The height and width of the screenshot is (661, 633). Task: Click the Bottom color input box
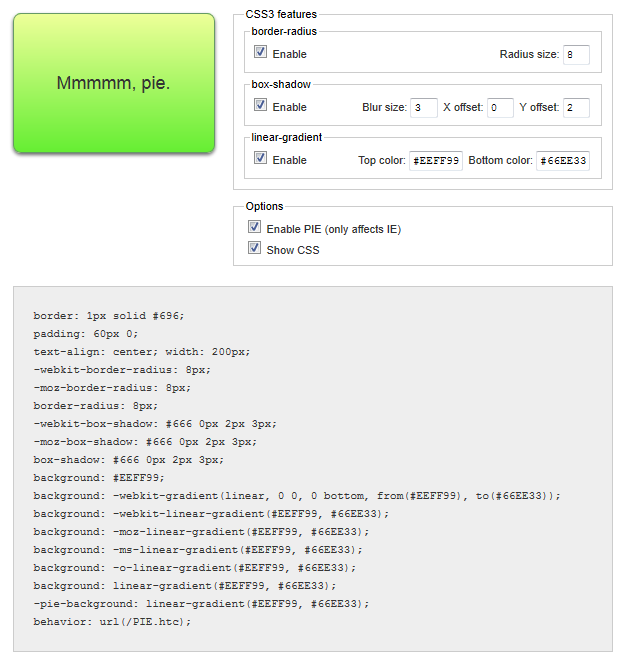point(563,160)
